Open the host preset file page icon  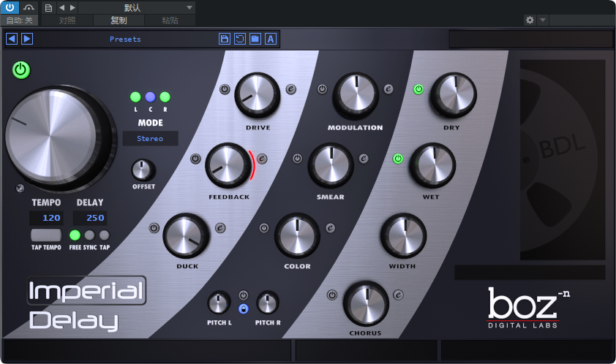point(48,7)
